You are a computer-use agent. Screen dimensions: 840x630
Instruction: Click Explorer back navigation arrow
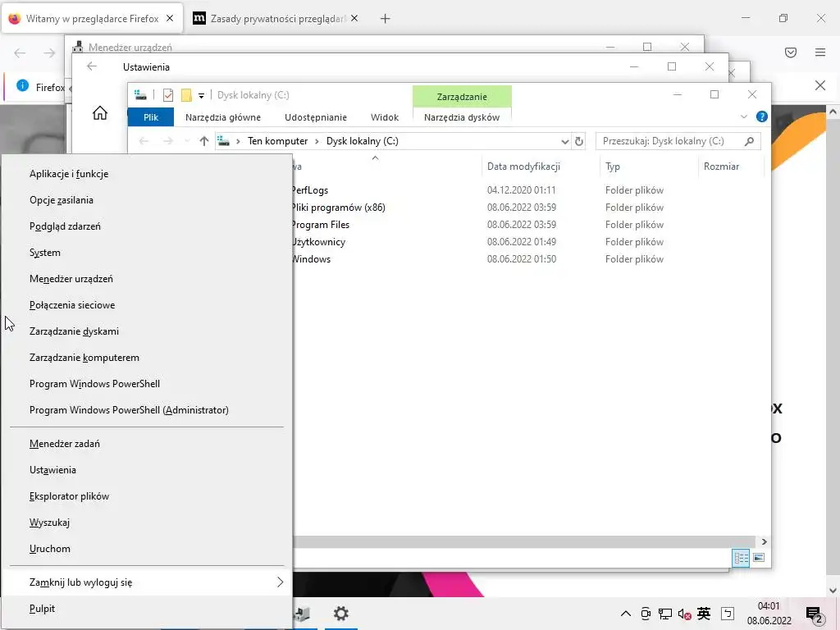[144, 141]
